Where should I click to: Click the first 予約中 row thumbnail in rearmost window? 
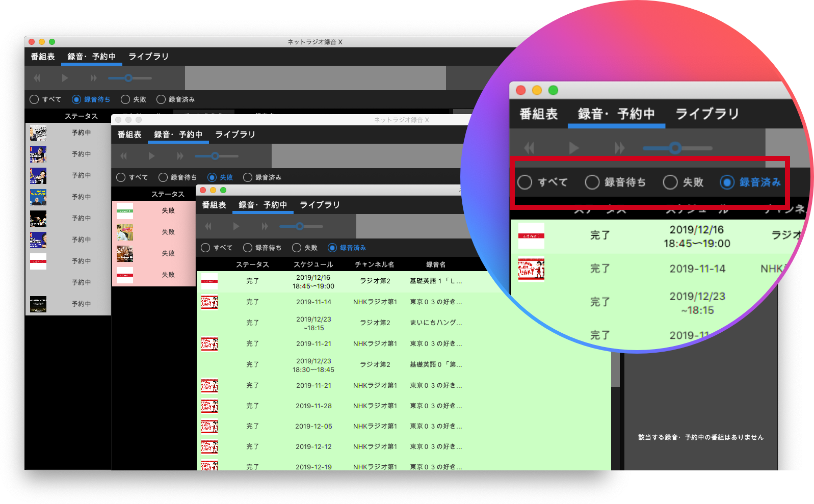pos(38,133)
